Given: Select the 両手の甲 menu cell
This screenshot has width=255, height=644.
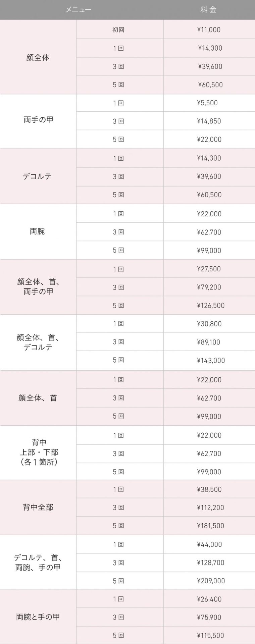Looking at the screenshot, I should [x=38, y=120].
